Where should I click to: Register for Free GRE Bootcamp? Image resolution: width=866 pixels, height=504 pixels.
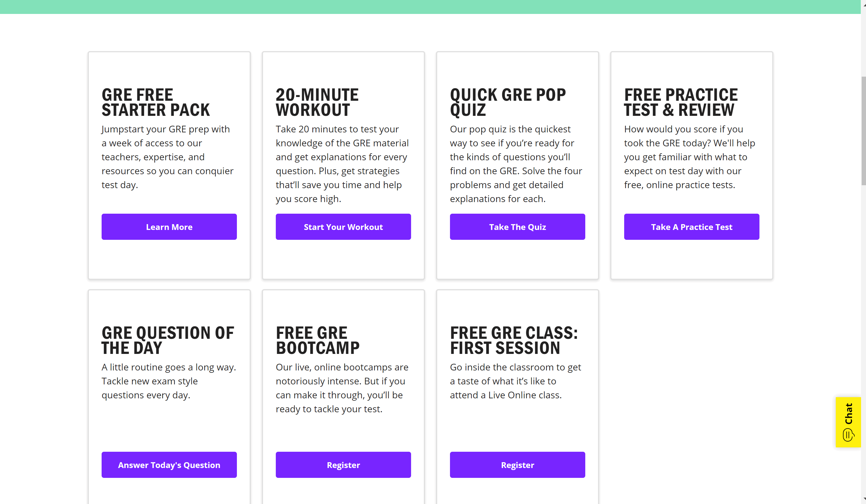click(x=343, y=465)
